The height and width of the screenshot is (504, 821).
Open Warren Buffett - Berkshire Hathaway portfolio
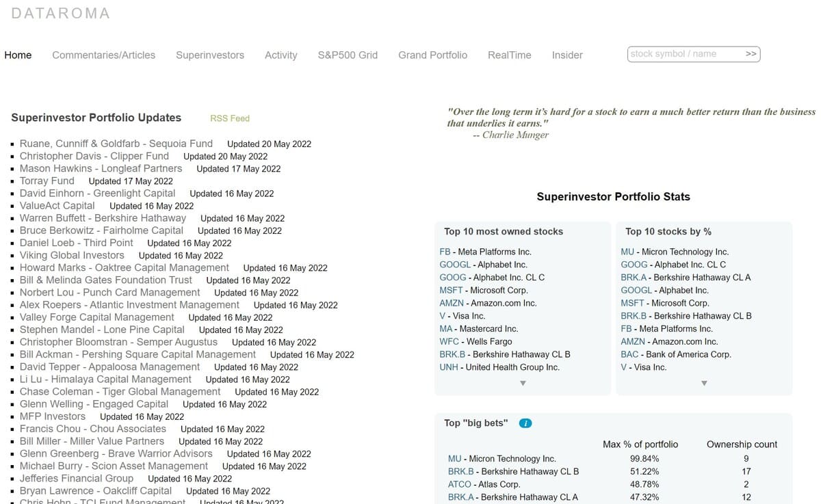pyautogui.click(x=103, y=218)
